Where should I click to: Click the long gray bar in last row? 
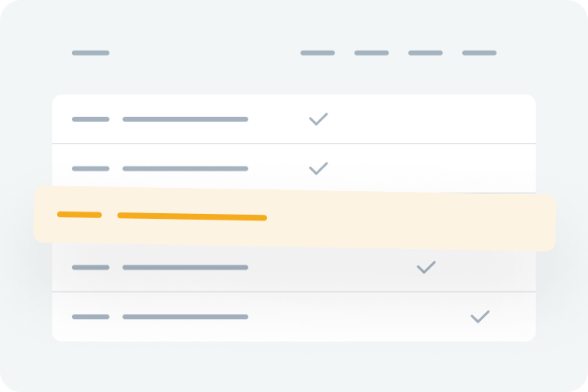pos(185,316)
